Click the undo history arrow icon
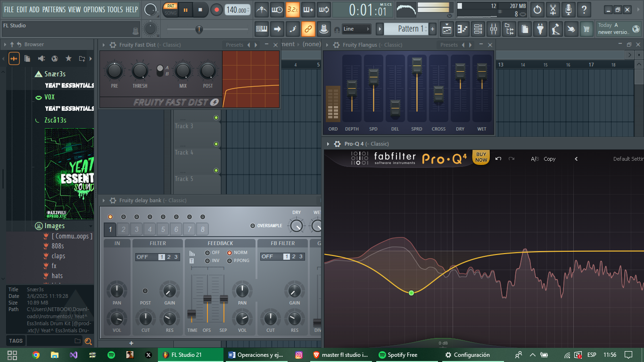The image size is (644, 362). pos(537,9)
